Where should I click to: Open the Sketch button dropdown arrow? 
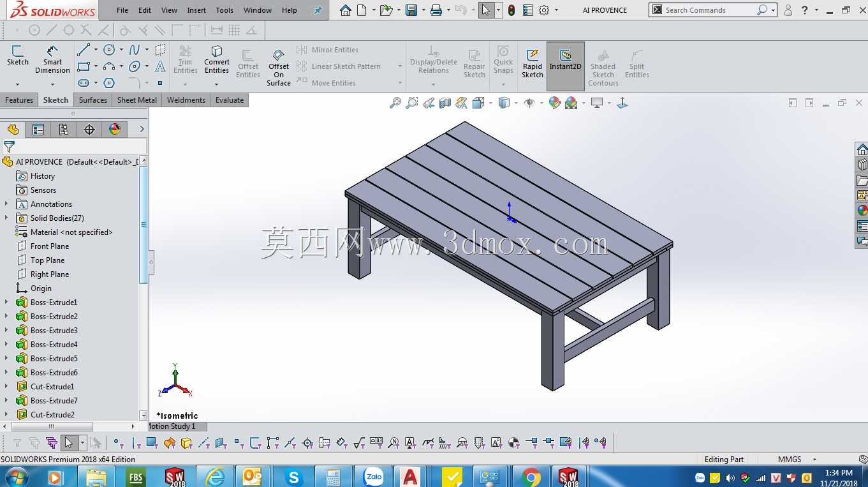pos(17,84)
